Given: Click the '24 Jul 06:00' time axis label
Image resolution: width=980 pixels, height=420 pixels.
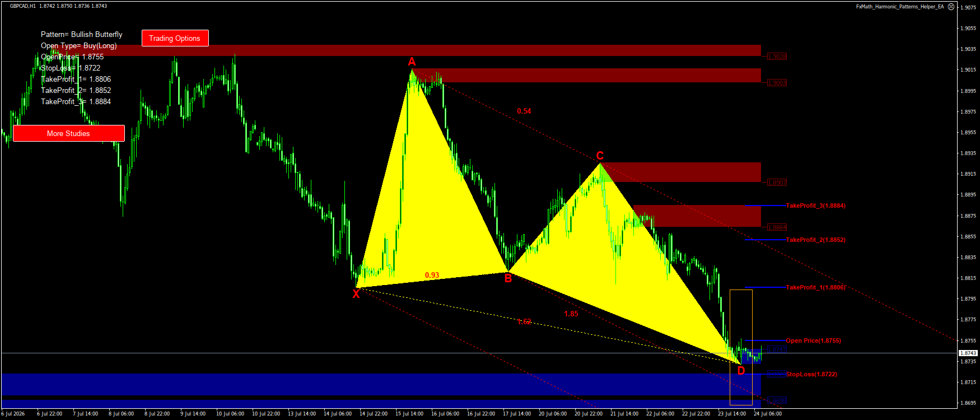Looking at the screenshot, I should click(x=768, y=414).
